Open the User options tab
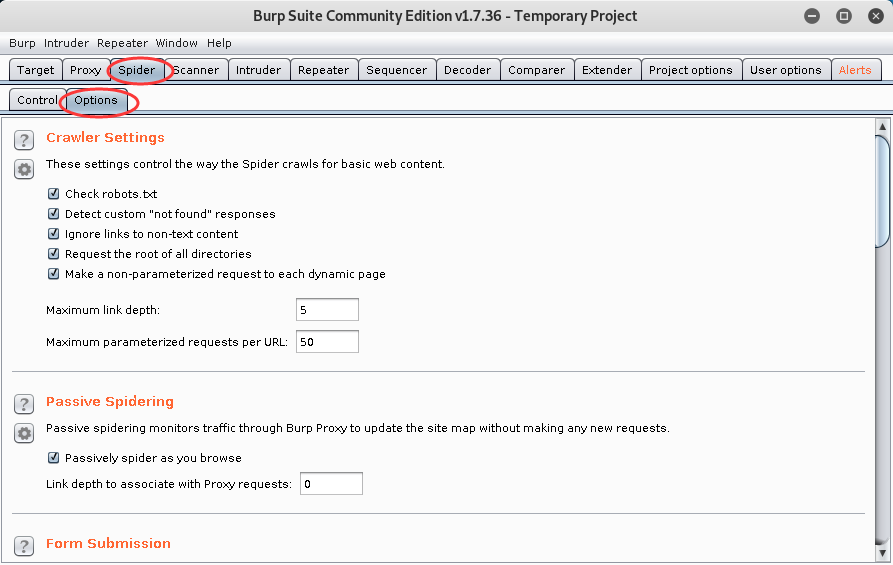Screen dimensions: 893x565 click(786, 70)
